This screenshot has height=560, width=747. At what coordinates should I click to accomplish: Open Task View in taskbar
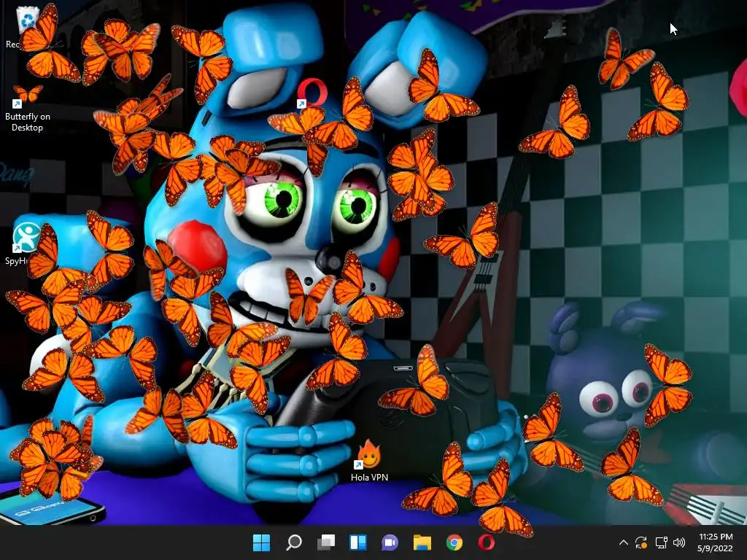[x=326, y=542]
